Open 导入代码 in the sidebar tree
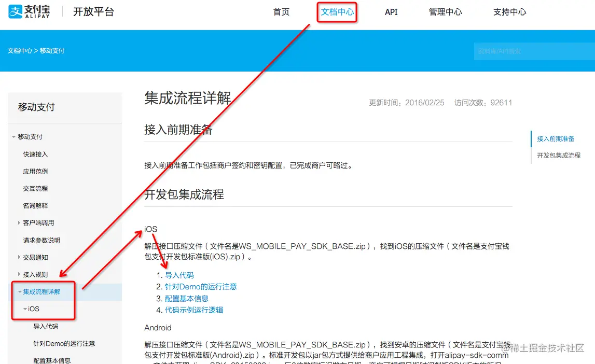This screenshot has height=364, width=595. (46, 327)
